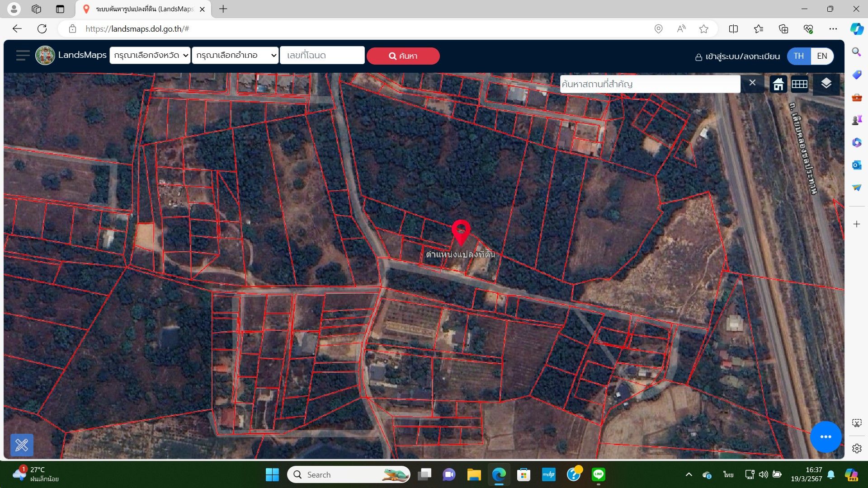Open browser Settings and more menu
868x488 pixels.
click(833, 29)
